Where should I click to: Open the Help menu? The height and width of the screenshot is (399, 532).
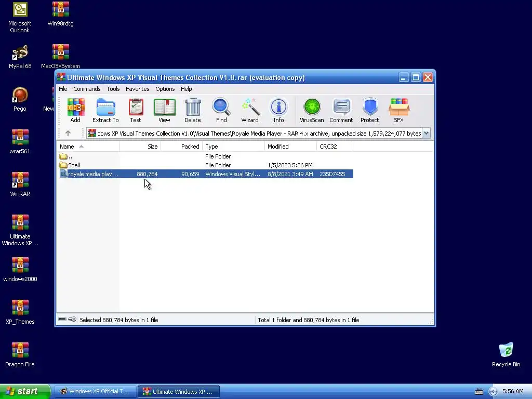point(187,89)
